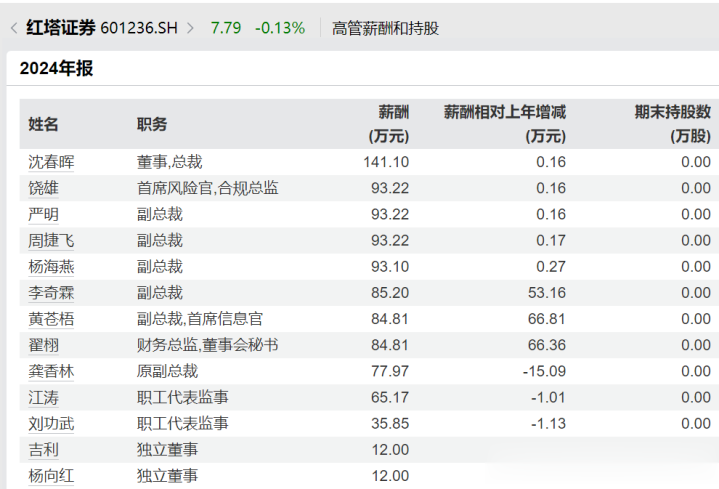Open 吉利 executive profile link

click(43, 450)
